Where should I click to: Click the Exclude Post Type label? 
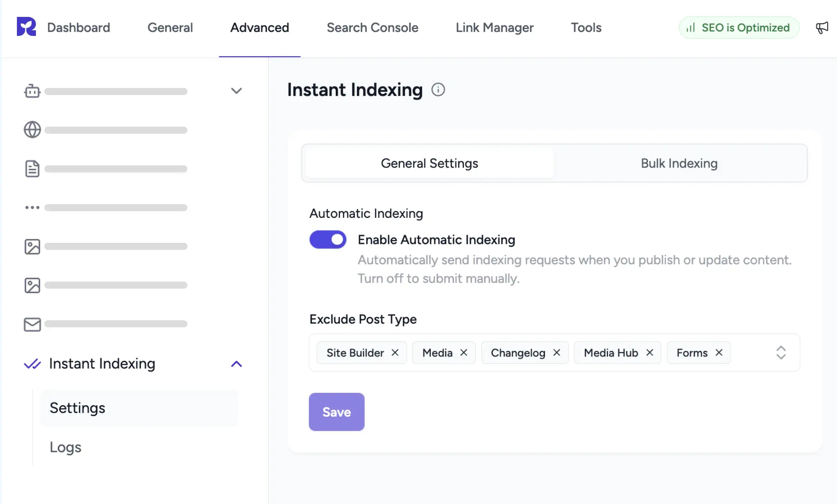pyautogui.click(x=363, y=319)
